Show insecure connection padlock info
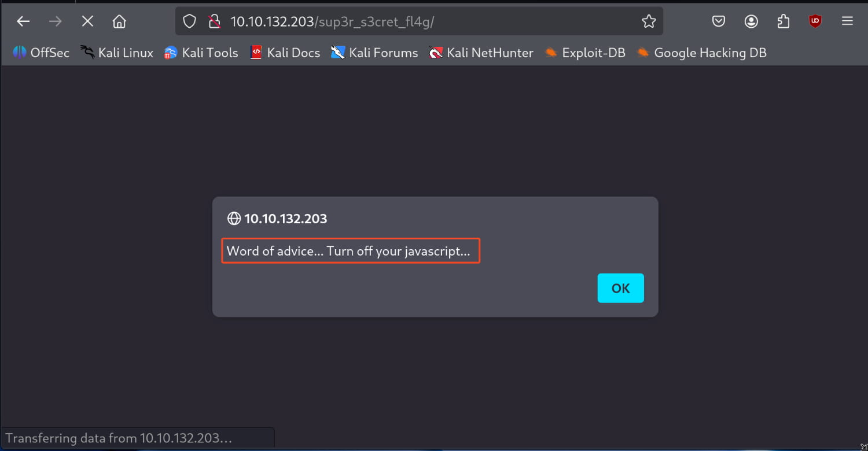Screen dimensions: 868x451 tap(214, 21)
